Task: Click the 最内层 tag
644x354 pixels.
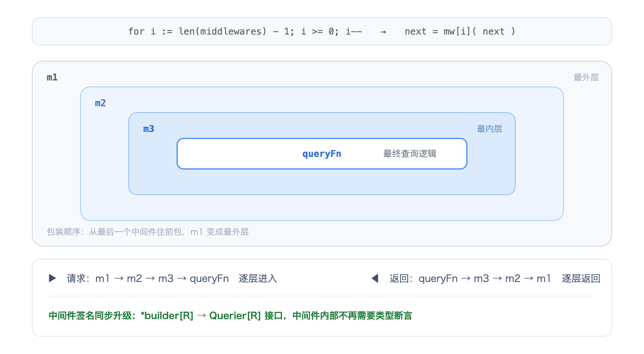Action: (x=489, y=129)
